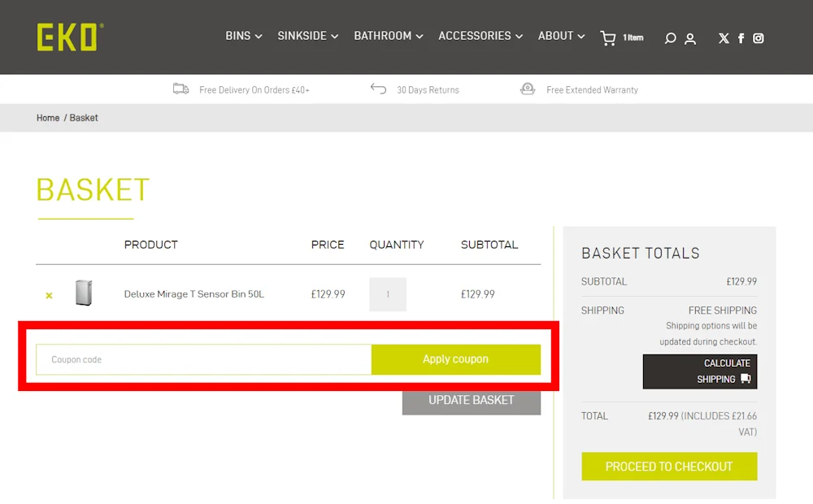Open Deluxe Mirage T Sensor Bin 50L link
The image size is (813, 504).
(x=194, y=294)
